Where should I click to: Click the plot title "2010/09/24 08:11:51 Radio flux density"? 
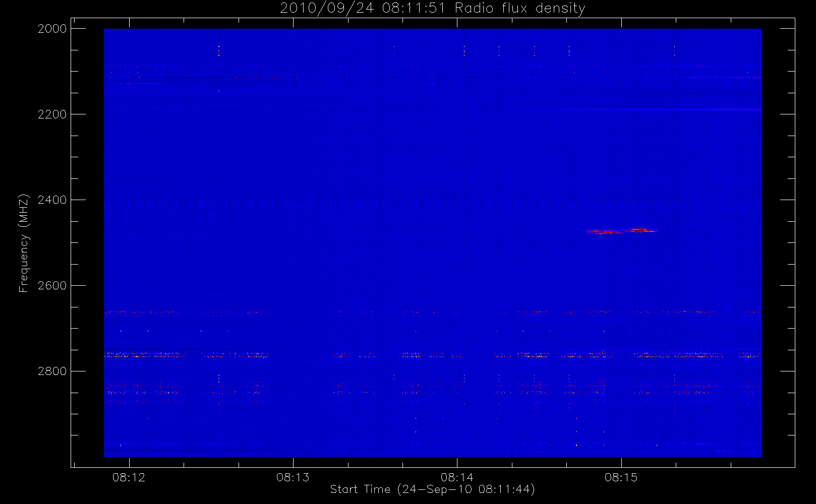[433, 9]
